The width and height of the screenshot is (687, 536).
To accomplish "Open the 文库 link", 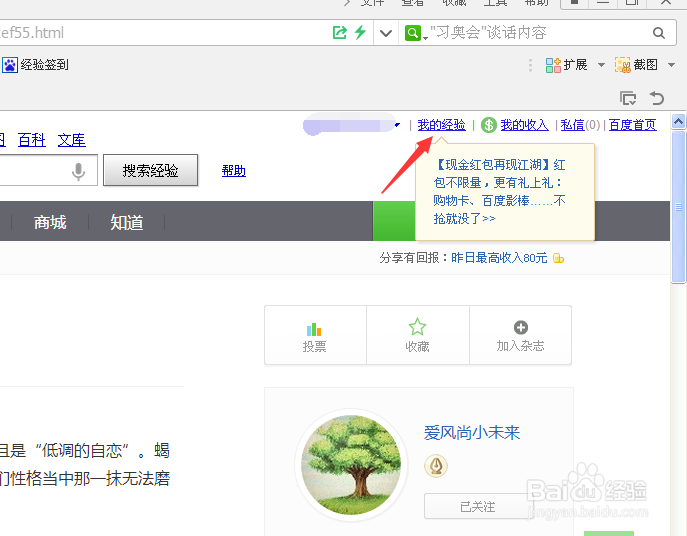I will tap(71, 140).
